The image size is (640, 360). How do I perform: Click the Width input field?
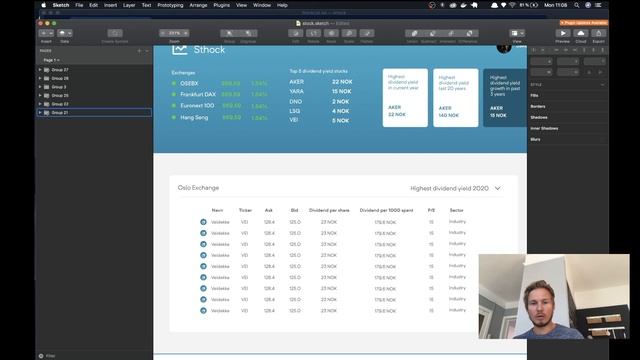(542, 72)
